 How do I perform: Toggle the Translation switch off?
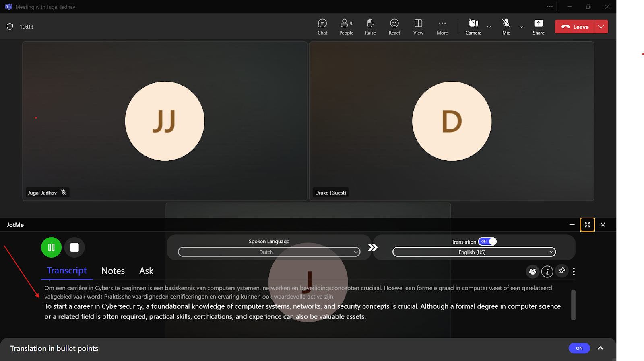click(x=487, y=242)
